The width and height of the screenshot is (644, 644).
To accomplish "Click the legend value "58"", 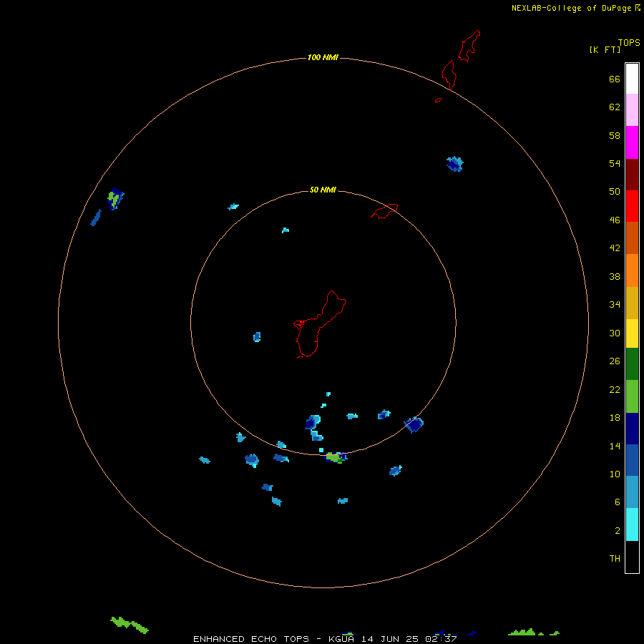I will (615, 135).
